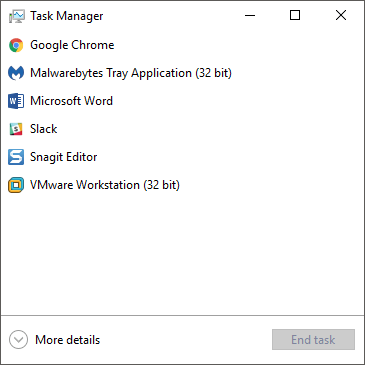The height and width of the screenshot is (365, 365).
Task: Click the End task button
Action: tap(313, 340)
